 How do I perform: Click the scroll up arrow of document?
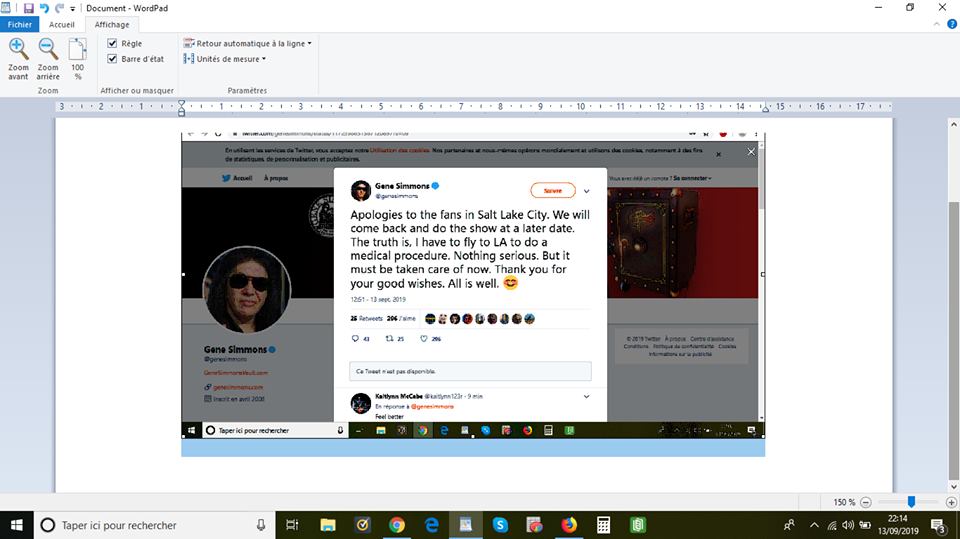[x=953, y=124]
